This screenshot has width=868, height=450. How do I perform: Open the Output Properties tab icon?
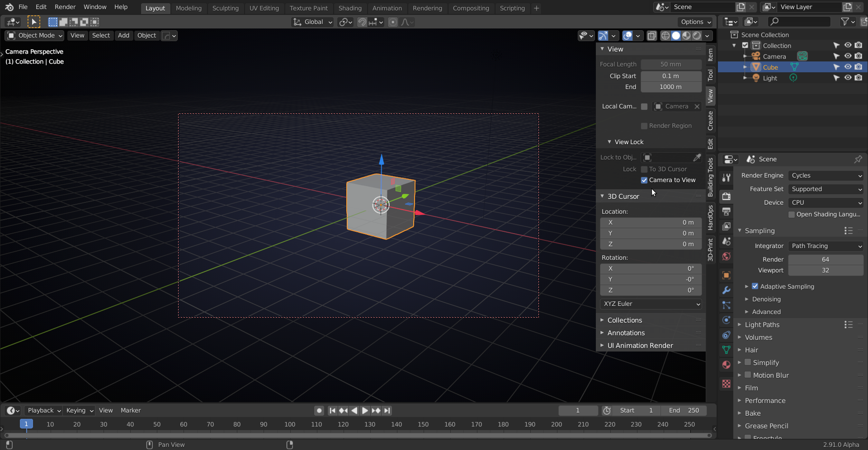[x=726, y=211]
